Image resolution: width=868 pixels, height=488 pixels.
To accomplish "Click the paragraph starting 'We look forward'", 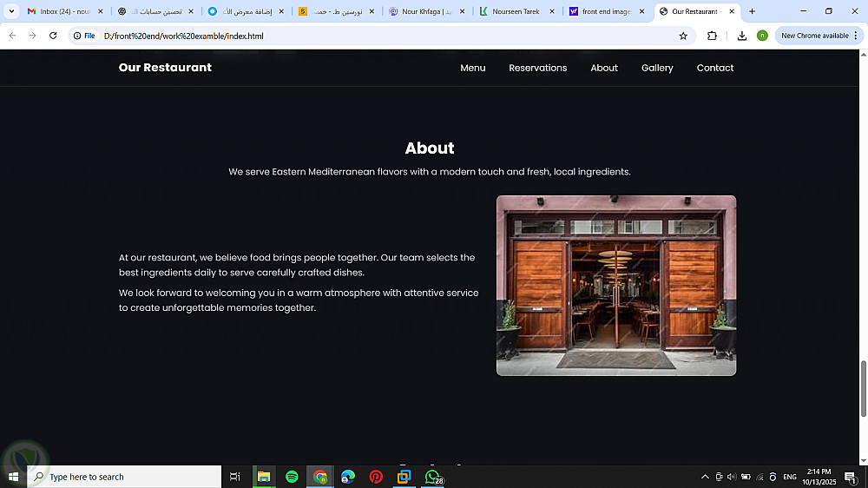I will click(299, 300).
